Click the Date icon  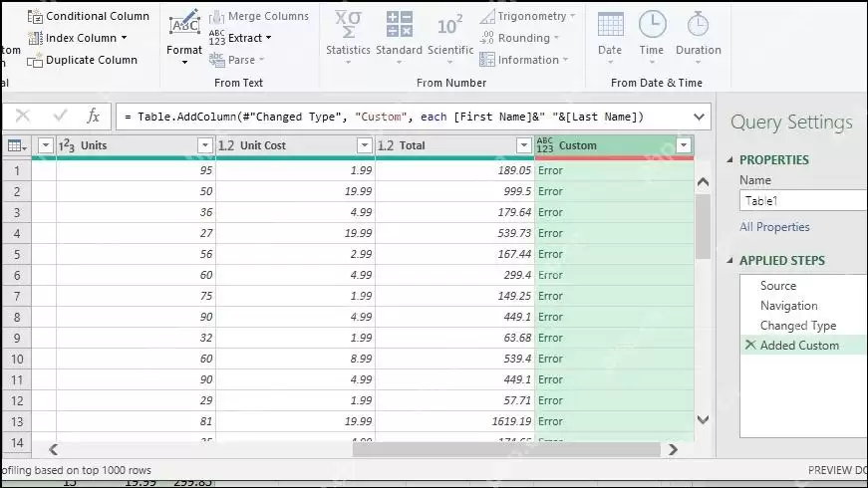click(x=610, y=25)
